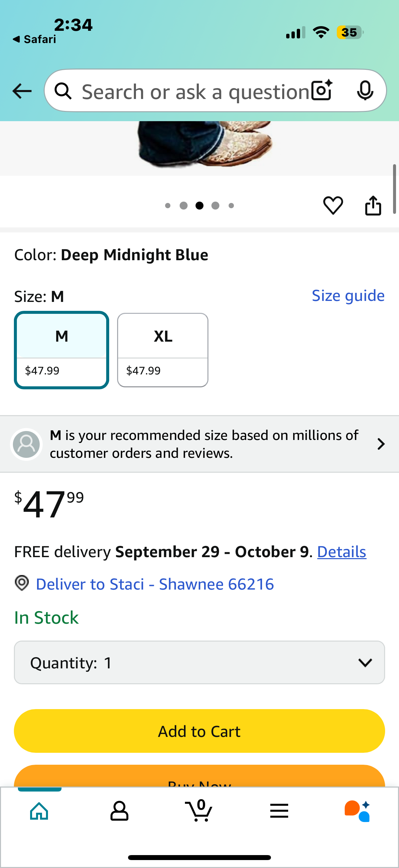This screenshot has height=868, width=399.
Task: Tap the back arrow icon
Action: (x=22, y=91)
